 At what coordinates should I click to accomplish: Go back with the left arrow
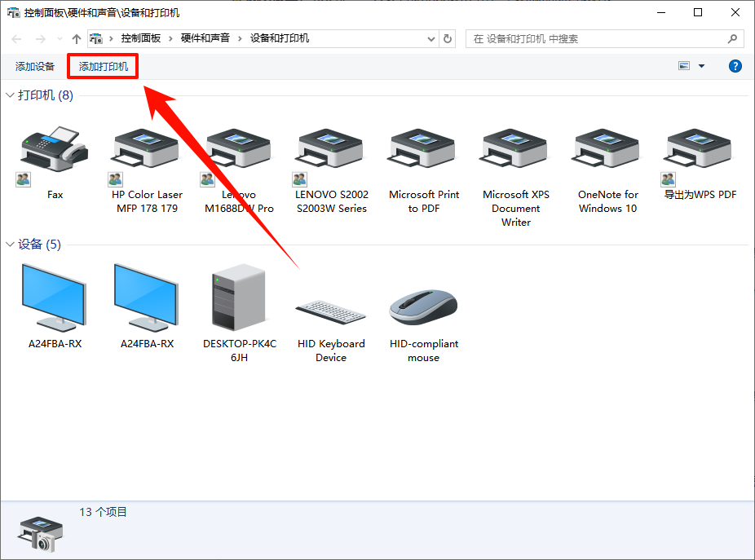(x=16, y=39)
